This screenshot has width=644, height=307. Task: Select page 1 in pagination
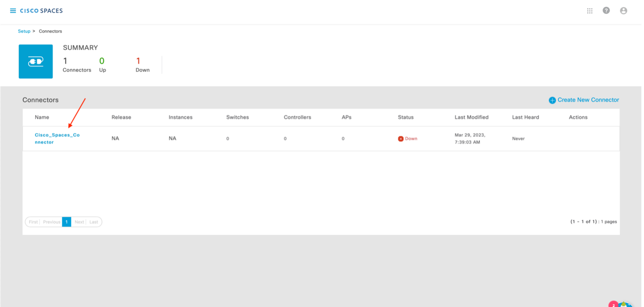point(67,222)
